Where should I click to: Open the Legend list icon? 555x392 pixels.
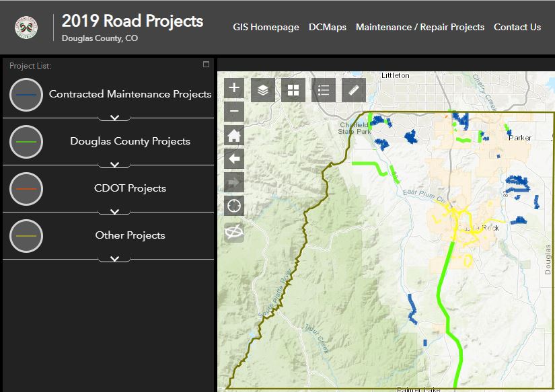pos(324,90)
